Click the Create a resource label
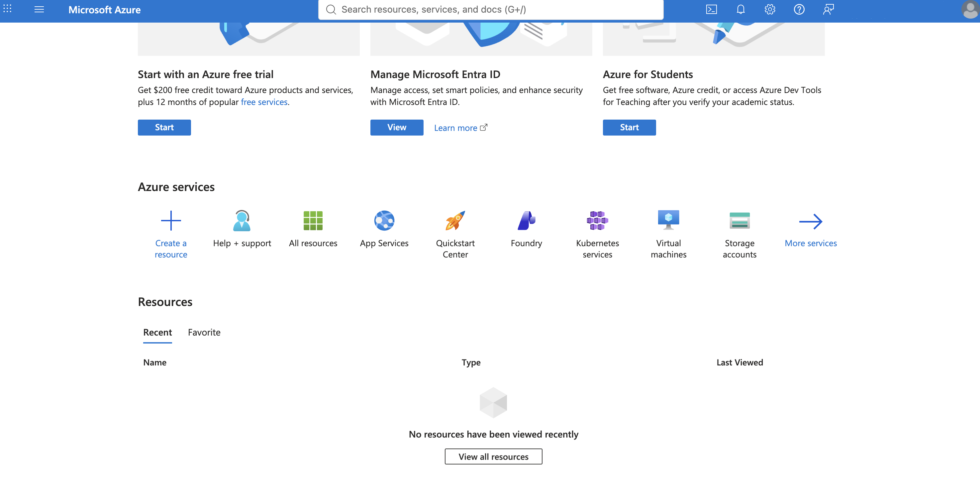 click(x=171, y=249)
